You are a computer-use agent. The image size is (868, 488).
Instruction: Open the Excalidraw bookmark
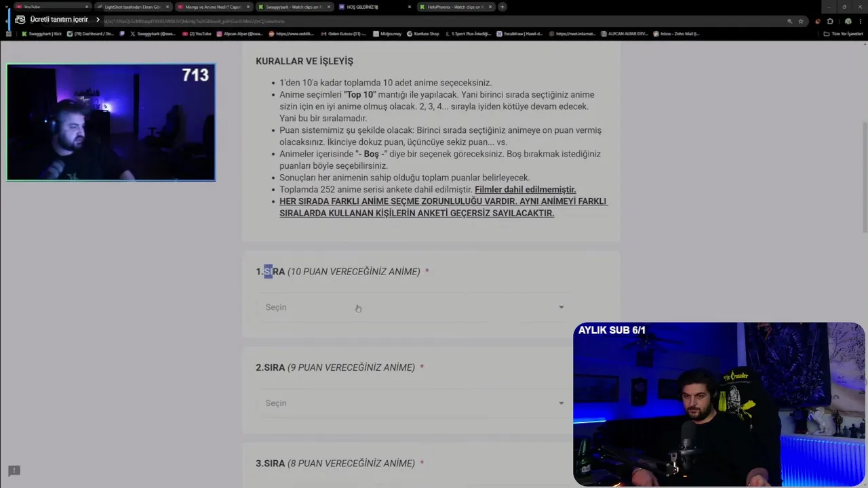519,33
